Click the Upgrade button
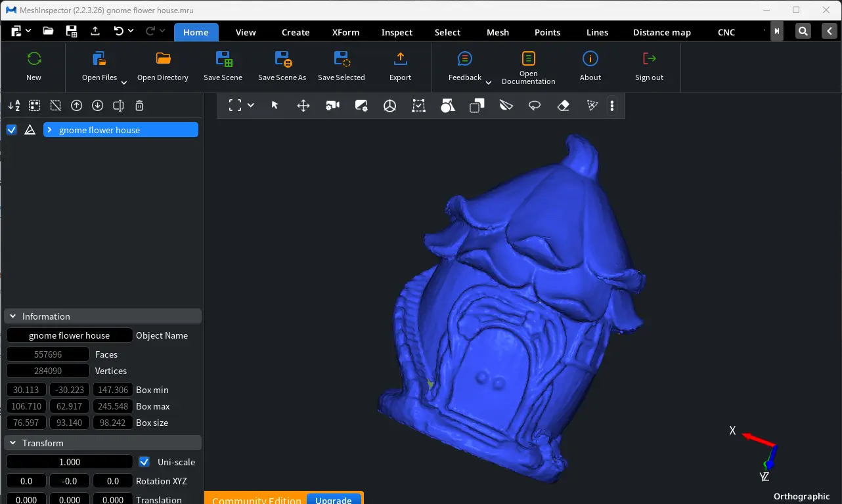Viewport: 842px width, 504px height. (334, 499)
